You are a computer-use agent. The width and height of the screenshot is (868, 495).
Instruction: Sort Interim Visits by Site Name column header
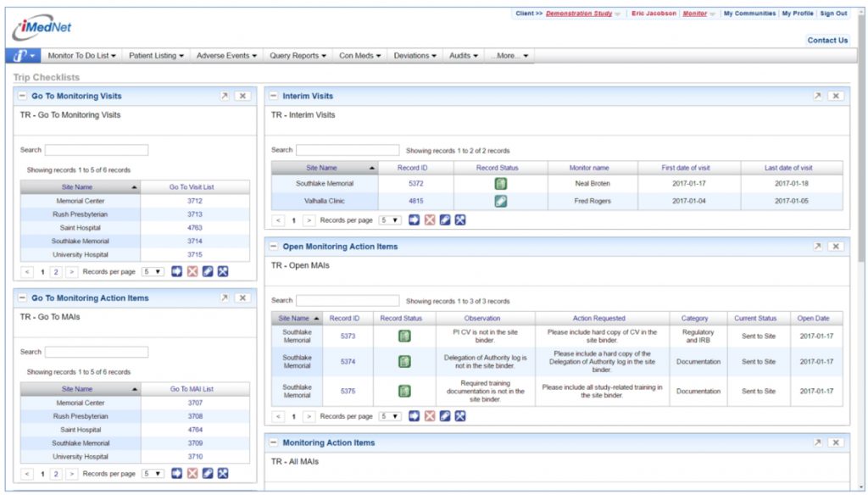pos(322,168)
